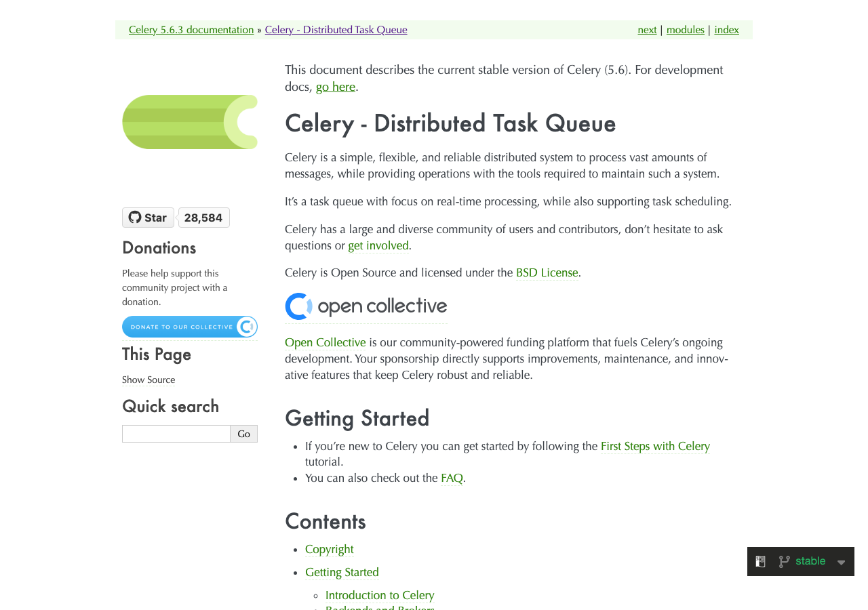Click the Open Collective logo image
The image size is (868, 610).
(x=366, y=306)
